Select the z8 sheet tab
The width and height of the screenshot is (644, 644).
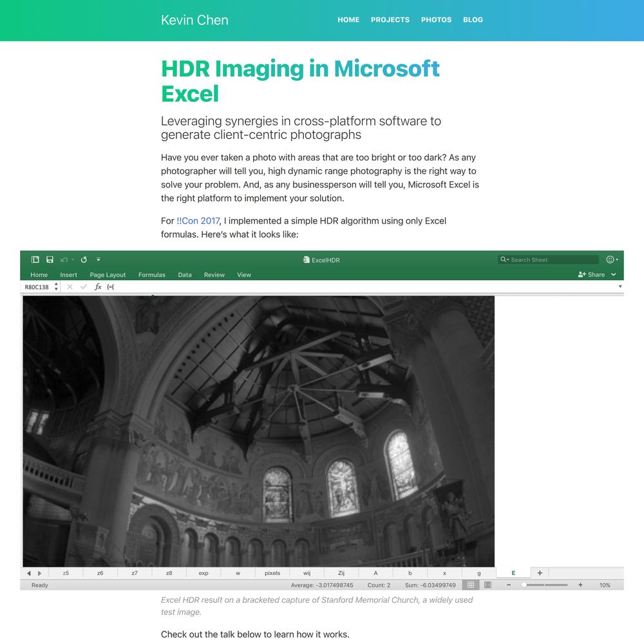point(169,573)
